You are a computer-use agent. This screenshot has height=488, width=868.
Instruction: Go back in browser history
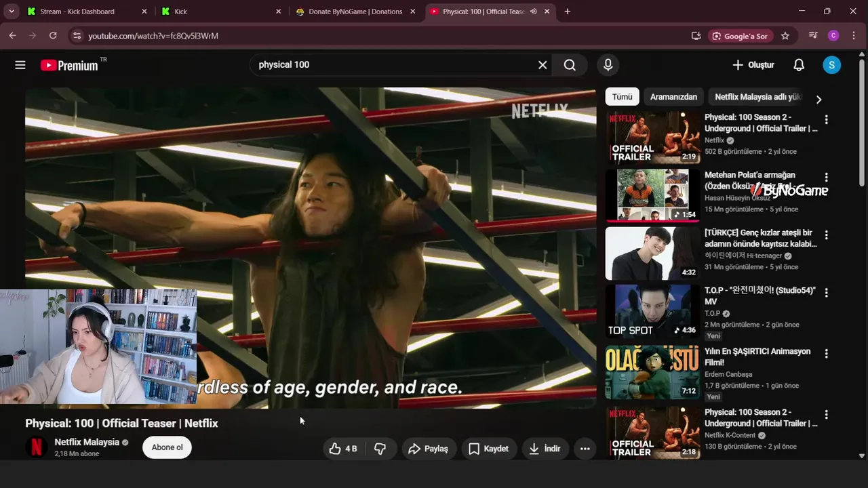tap(12, 35)
